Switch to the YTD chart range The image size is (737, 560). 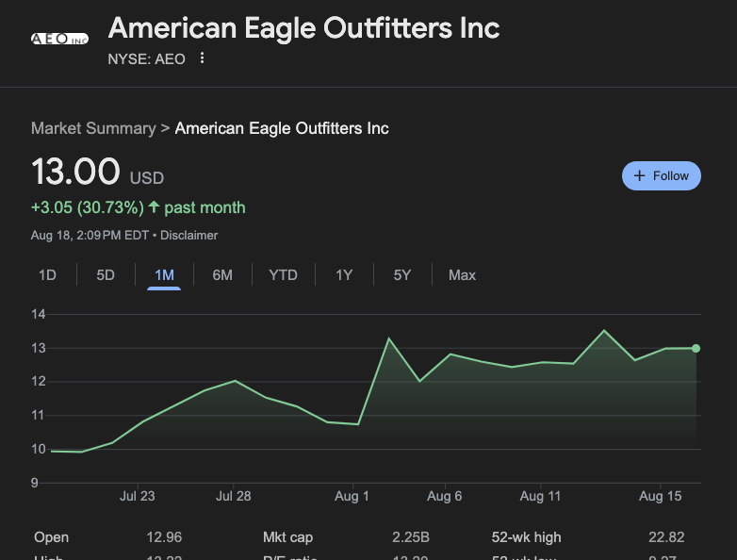tap(283, 275)
